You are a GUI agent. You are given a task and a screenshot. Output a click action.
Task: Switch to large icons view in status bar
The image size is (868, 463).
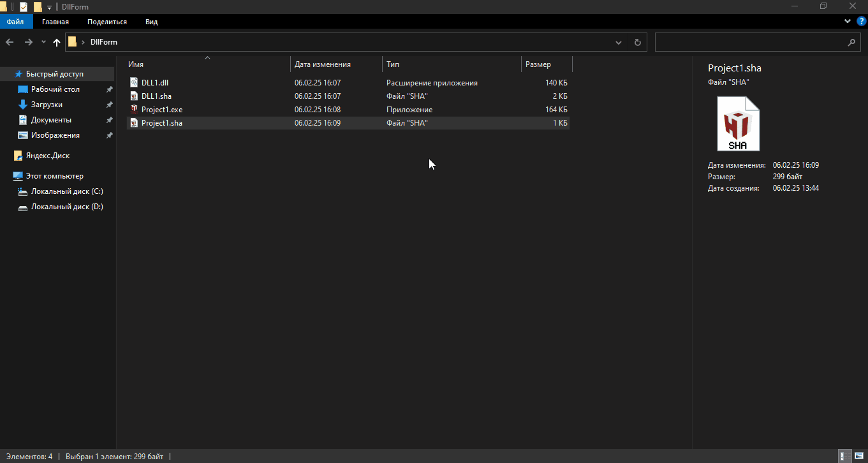click(x=858, y=456)
